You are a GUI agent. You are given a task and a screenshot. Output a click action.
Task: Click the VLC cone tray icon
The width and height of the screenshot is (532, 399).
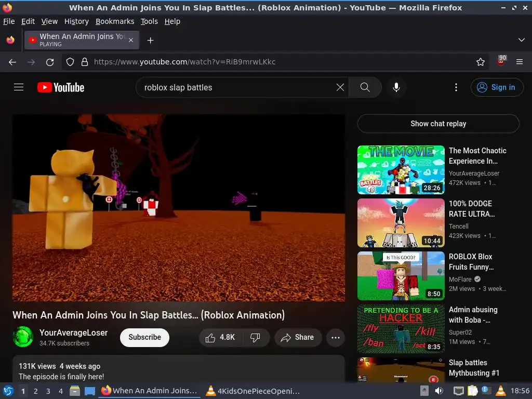501,391
